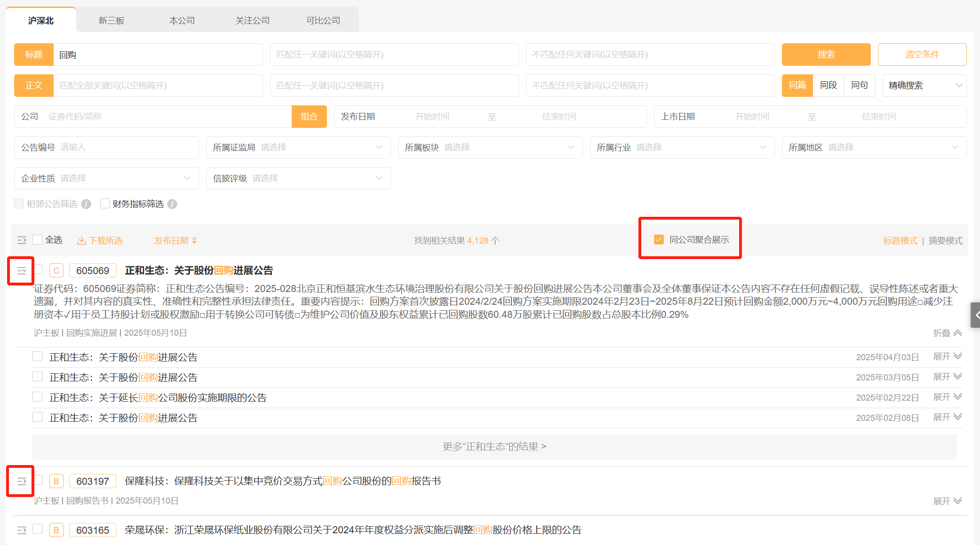Select checkbox for 605069 正和生态 result
The width and height of the screenshot is (980, 545).
(39, 269)
